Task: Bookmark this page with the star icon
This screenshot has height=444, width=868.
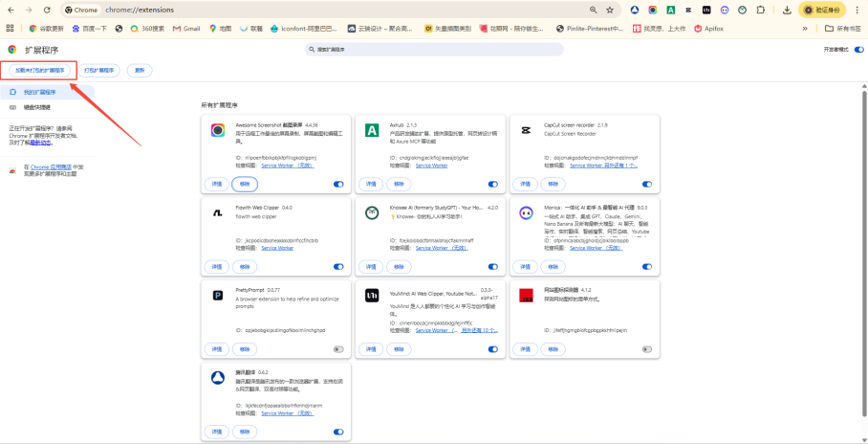Action: 610,10
